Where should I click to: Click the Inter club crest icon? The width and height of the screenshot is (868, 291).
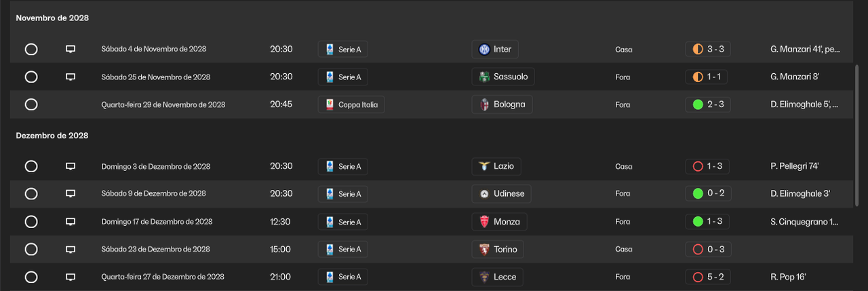(x=484, y=49)
